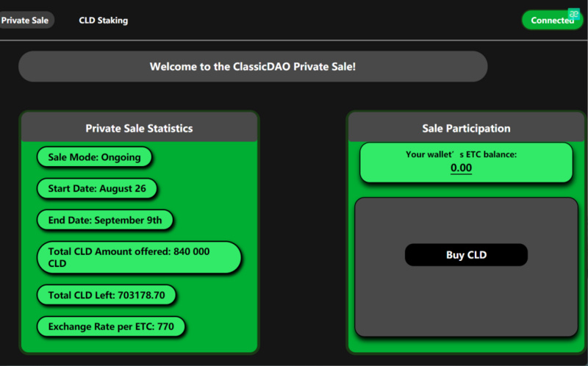
Task: Switch to the Private Sale tab
Action: (x=25, y=20)
